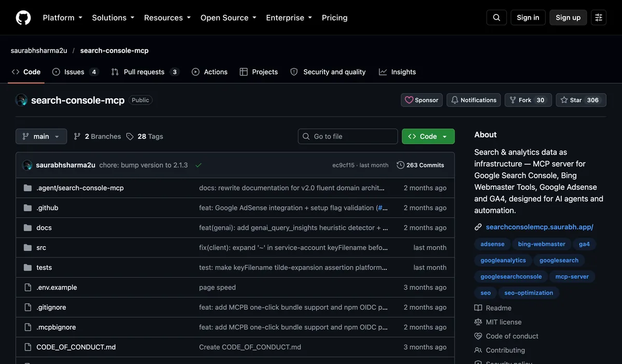This screenshot has width=622, height=364.
Task: Click the Code of conduct heart icon
Action: tap(478, 336)
